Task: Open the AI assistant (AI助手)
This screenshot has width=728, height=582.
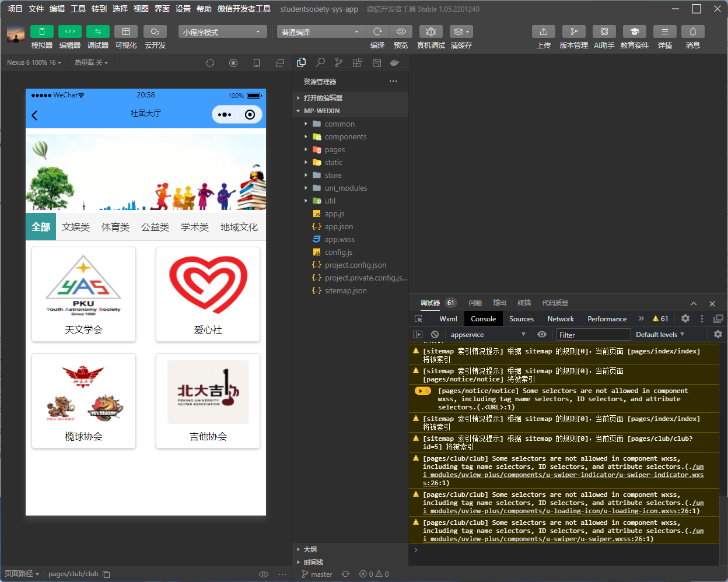Action: [604, 31]
